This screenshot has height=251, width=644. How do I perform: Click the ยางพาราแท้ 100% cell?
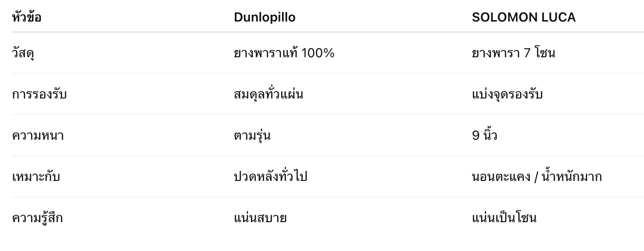284,53
